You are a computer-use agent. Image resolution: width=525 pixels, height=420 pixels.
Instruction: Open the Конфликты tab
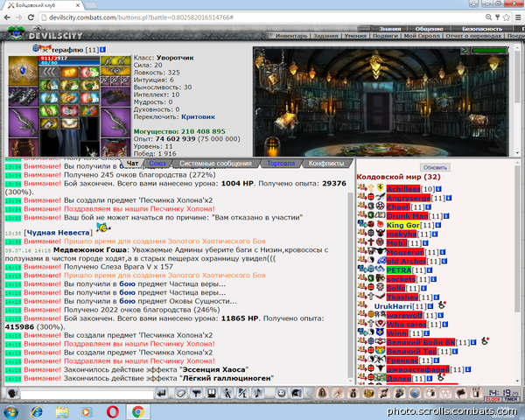[326, 164]
